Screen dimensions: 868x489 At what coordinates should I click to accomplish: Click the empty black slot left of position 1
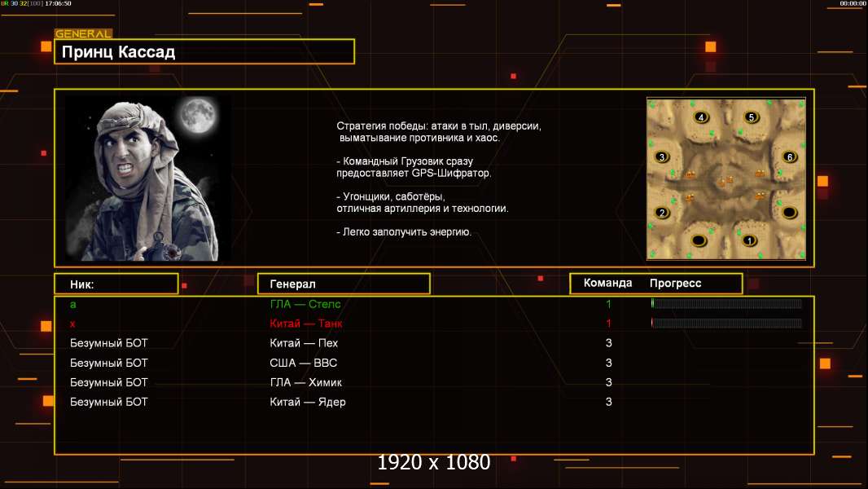[699, 240]
